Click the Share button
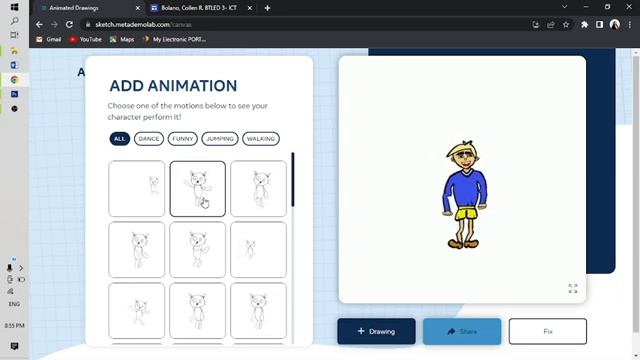Screen dimensions: 640x360 [x=462, y=331]
